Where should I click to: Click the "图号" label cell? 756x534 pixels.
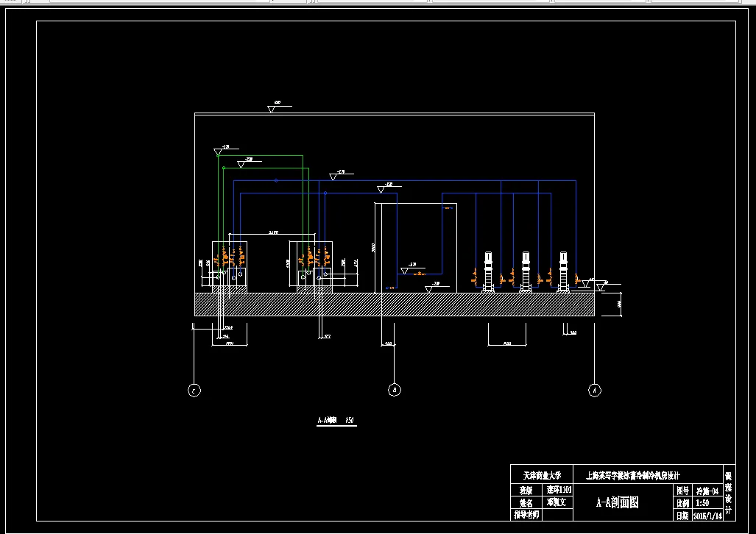(682, 491)
